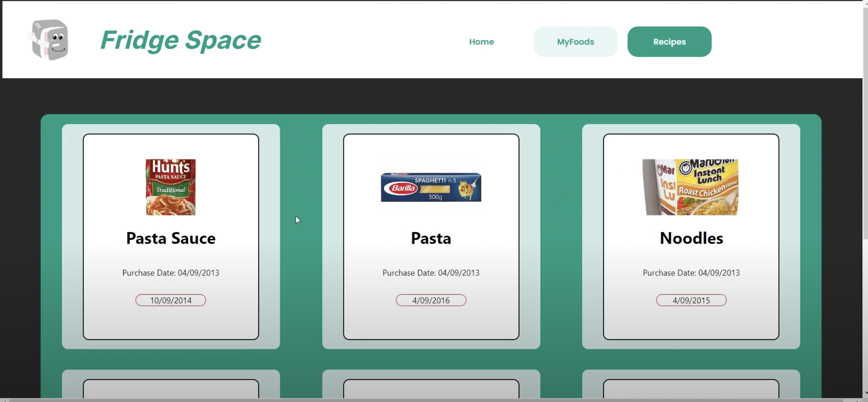Click the Pasta purchase date text
The height and width of the screenshot is (402, 868).
(x=431, y=273)
